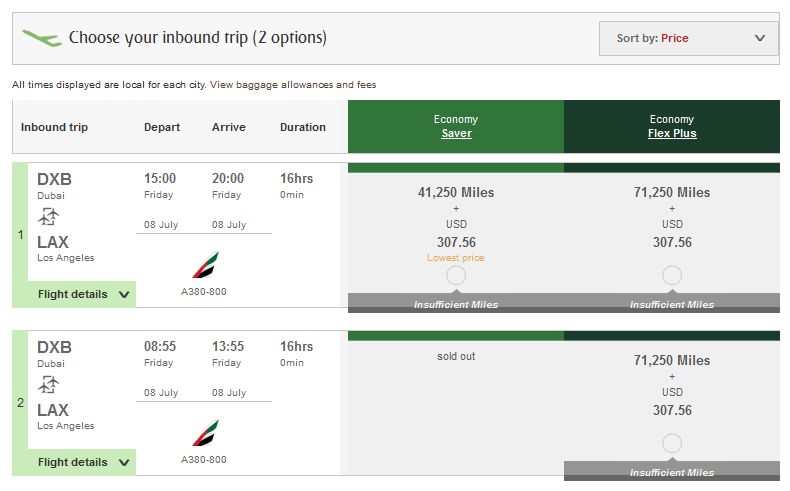Select Economy Saver 41,250 Miles radio for flight 1
This screenshot has width=790, height=491.
[x=456, y=275]
